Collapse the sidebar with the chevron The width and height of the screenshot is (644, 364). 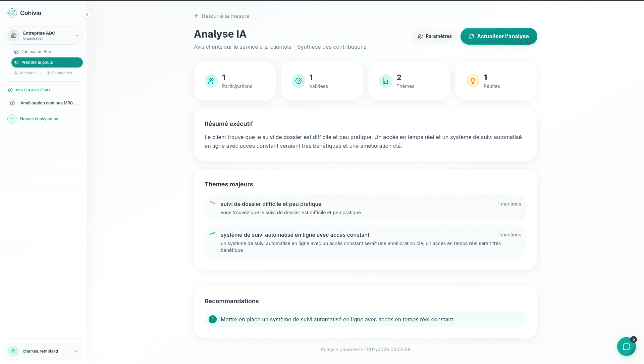tap(87, 14)
